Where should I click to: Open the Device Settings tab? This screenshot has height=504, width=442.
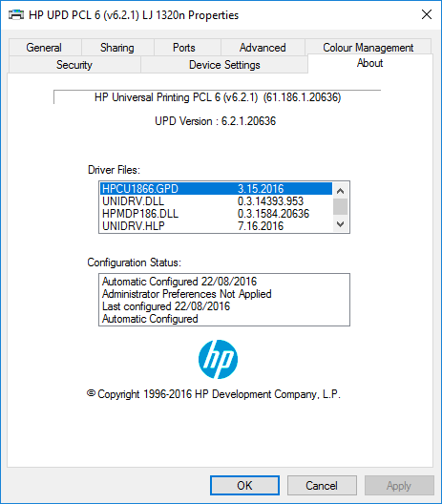click(x=224, y=65)
